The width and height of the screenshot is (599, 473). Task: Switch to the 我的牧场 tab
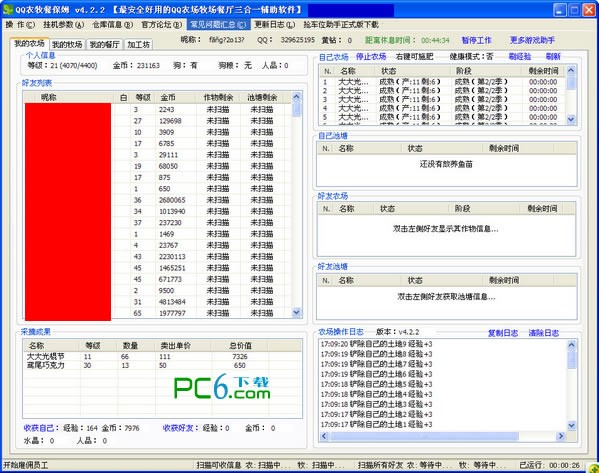67,45
